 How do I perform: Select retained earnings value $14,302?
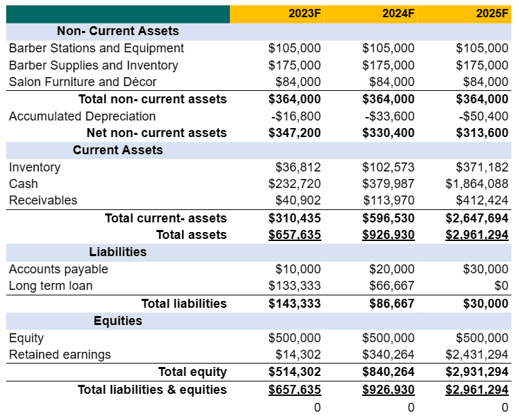click(x=298, y=355)
